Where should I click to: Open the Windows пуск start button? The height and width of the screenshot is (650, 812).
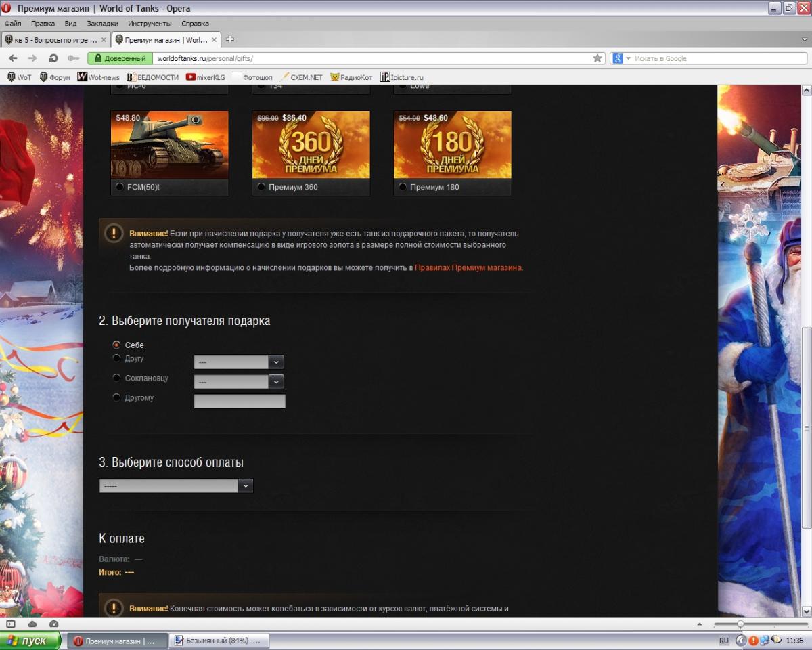pos(30,641)
